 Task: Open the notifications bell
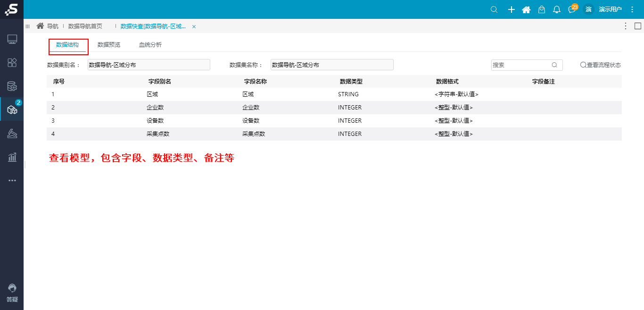click(557, 9)
